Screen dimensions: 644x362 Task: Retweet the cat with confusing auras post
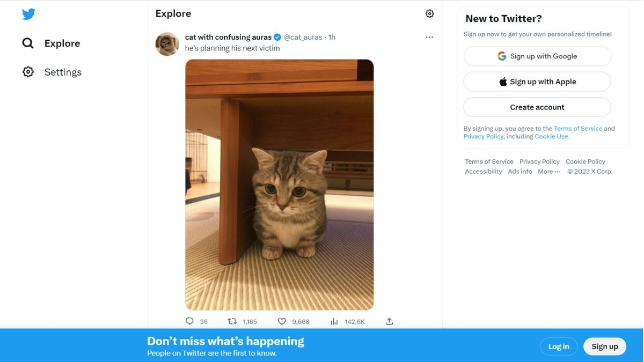tap(232, 321)
